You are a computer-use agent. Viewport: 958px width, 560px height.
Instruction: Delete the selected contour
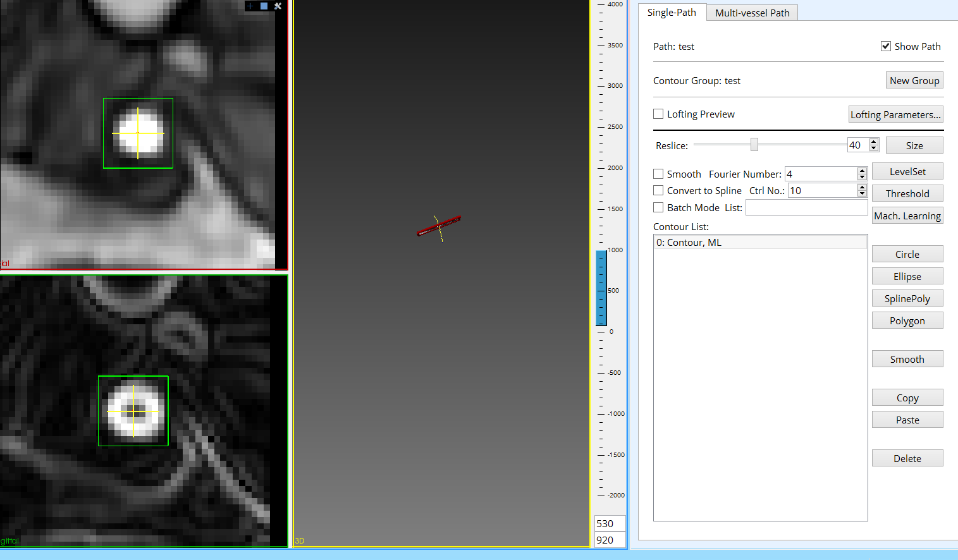coord(907,458)
